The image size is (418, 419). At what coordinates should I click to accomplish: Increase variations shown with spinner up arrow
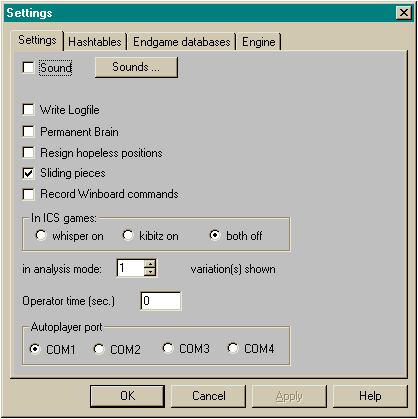(150, 264)
